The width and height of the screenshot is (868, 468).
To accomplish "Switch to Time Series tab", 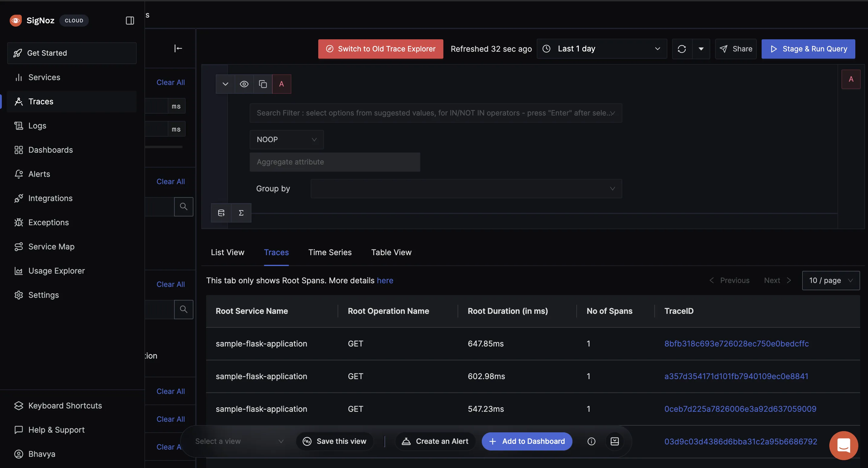I will 330,252.
